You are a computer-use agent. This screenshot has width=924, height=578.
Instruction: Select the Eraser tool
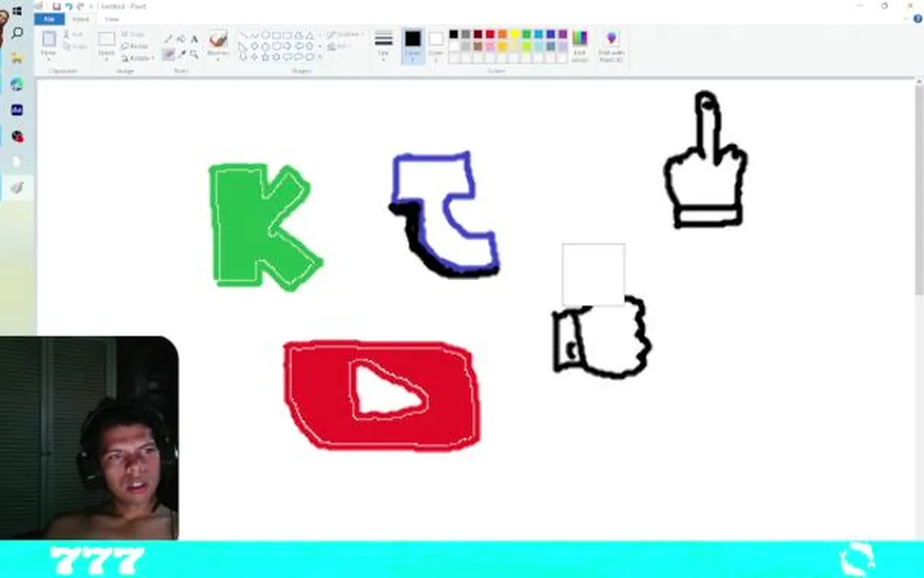point(168,55)
